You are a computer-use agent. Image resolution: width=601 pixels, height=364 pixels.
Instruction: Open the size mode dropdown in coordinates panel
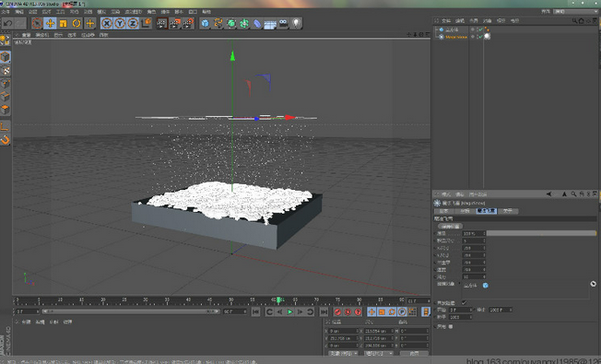(378, 353)
